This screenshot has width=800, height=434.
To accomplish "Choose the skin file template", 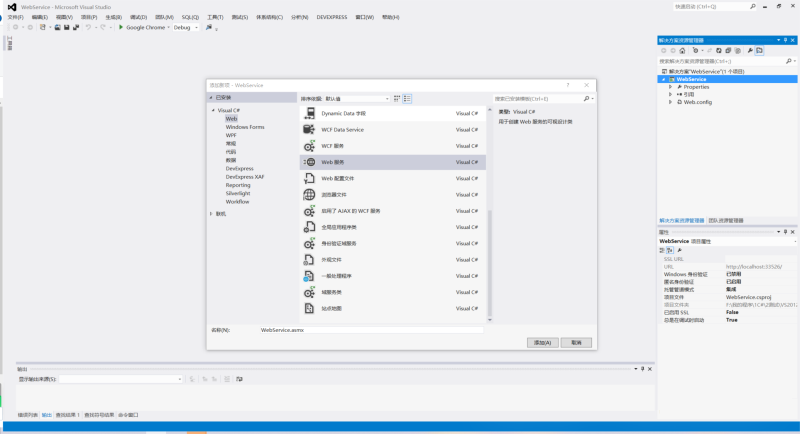I will pyautogui.click(x=392, y=260).
